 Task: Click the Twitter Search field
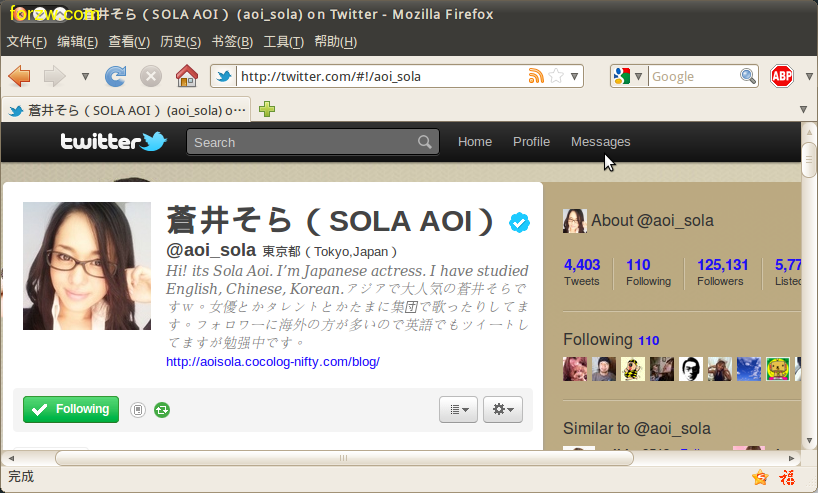(312, 142)
